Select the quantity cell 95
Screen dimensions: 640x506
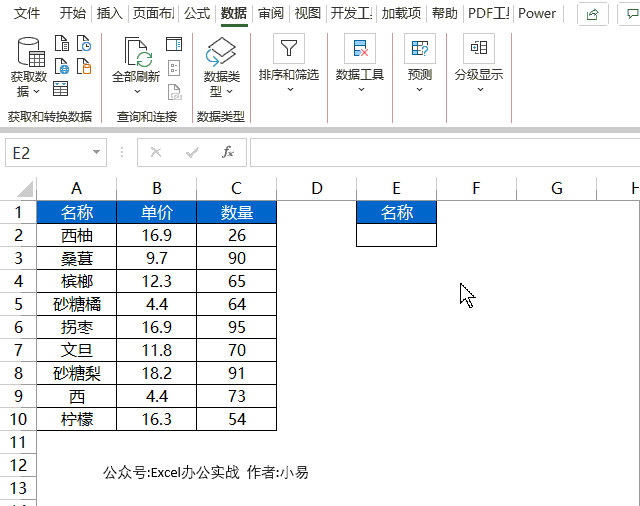click(x=236, y=327)
